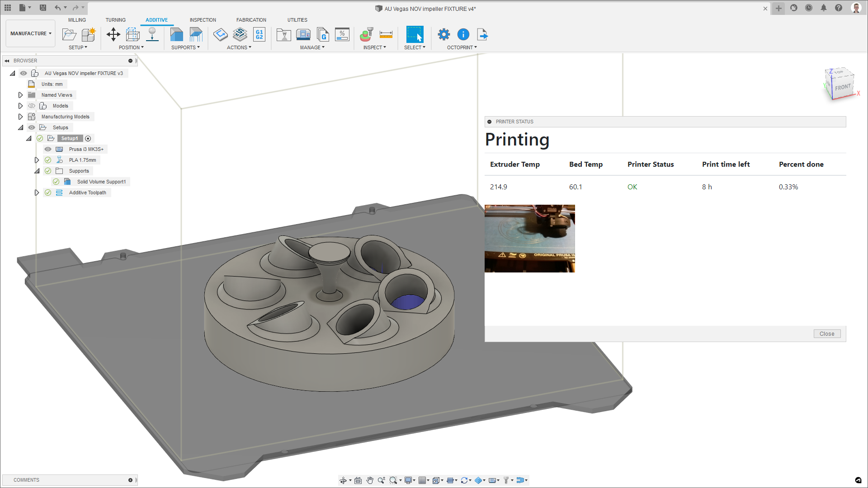Open the Post Process G1G2 icon

[259, 34]
